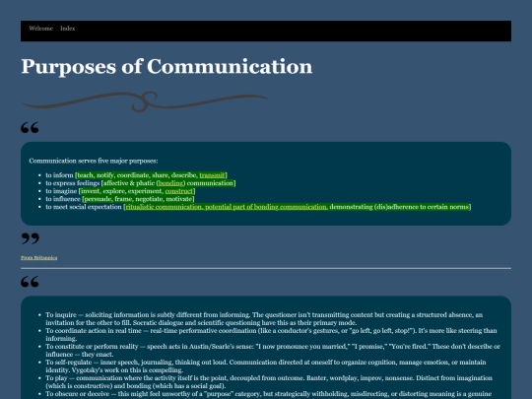Open the Welcome nav item

pyautogui.click(x=40, y=29)
